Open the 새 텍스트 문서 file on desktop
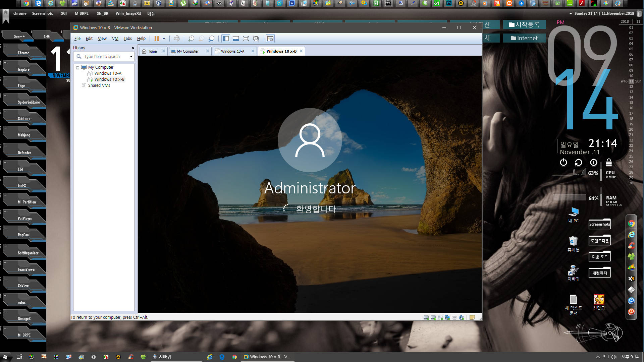The width and height of the screenshot is (644, 362). pos(574,304)
